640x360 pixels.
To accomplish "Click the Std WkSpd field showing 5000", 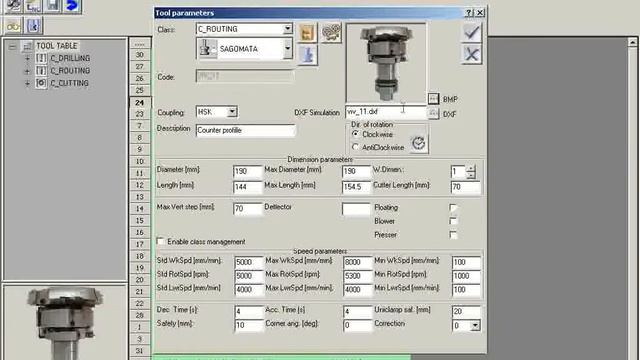I will 249,262.
